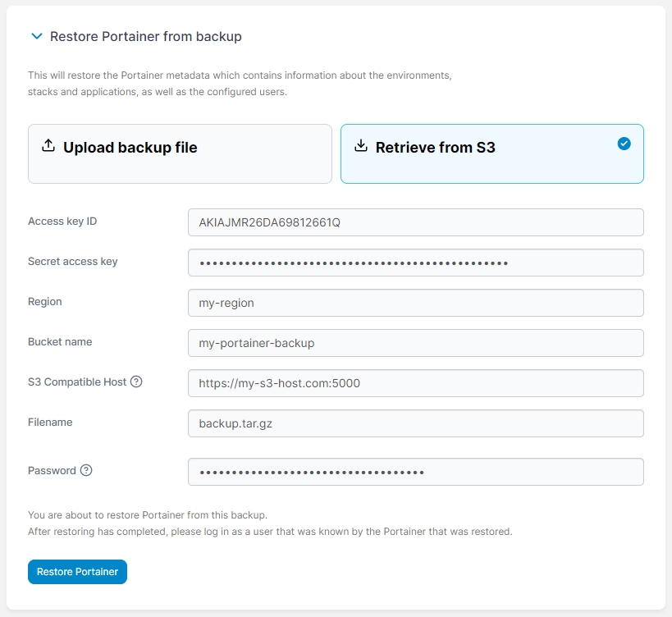The width and height of the screenshot is (672, 617).
Task: Click the Password label text
Action: pos(52,471)
